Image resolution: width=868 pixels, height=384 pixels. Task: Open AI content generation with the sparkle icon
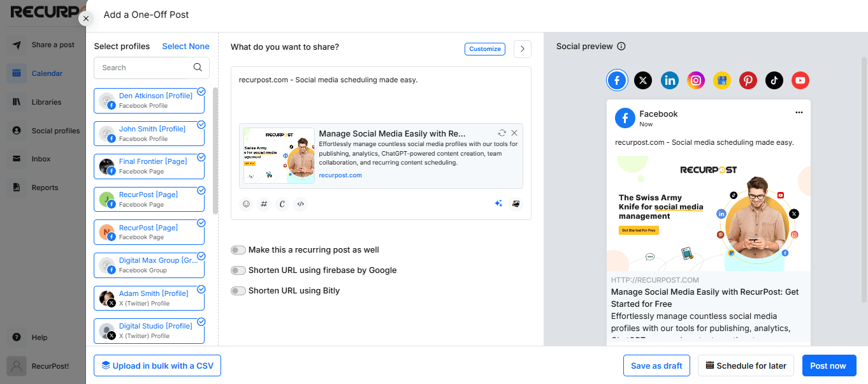(x=498, y=203)
